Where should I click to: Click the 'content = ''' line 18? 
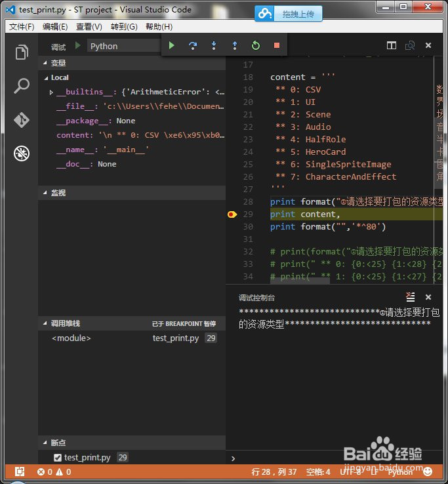[x=302, y=77]
